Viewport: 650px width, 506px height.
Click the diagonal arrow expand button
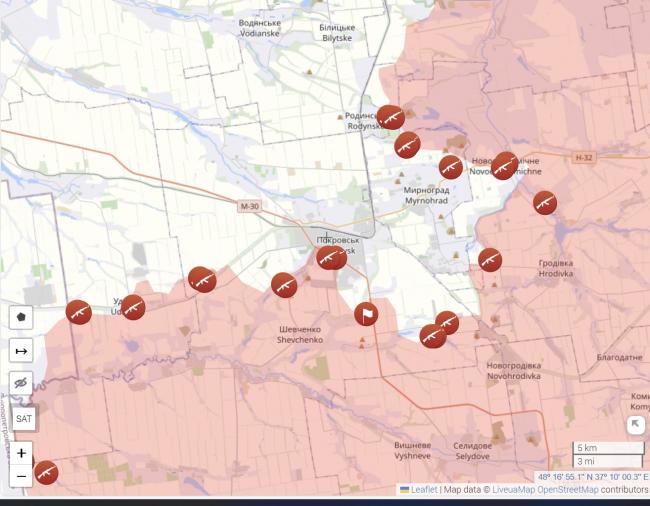point(636,425)
